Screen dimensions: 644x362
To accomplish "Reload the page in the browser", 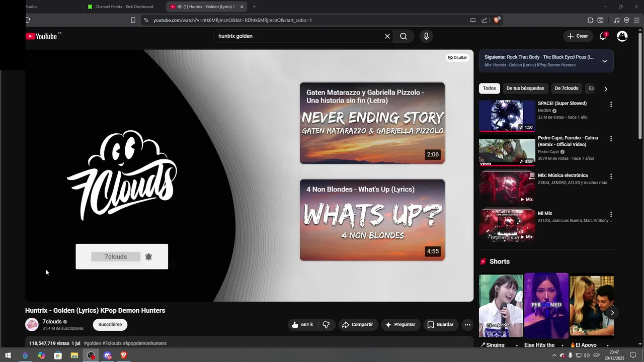I will pos(28,20).
